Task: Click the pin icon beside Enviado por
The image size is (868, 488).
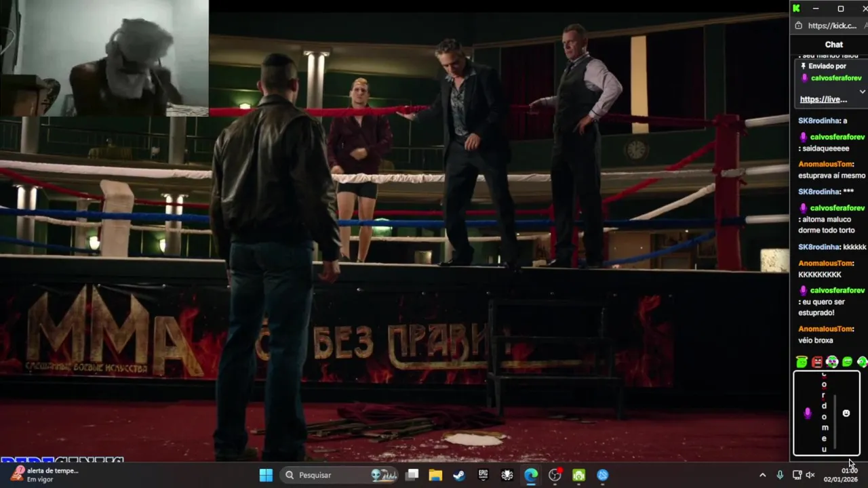Action: (803, 66)
